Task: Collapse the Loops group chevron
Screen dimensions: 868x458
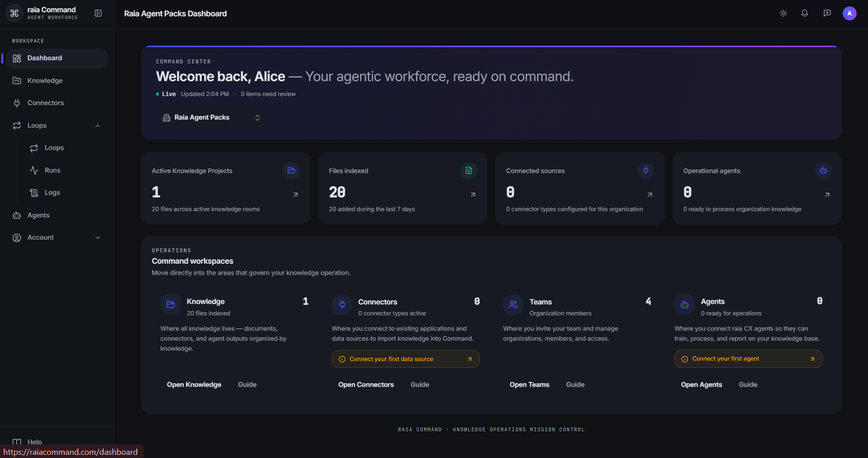Action: coord(98,126)
